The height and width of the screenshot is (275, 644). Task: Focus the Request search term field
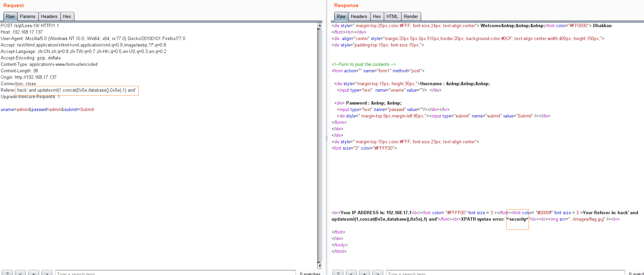pyautogui.click(x=175, y=273)
